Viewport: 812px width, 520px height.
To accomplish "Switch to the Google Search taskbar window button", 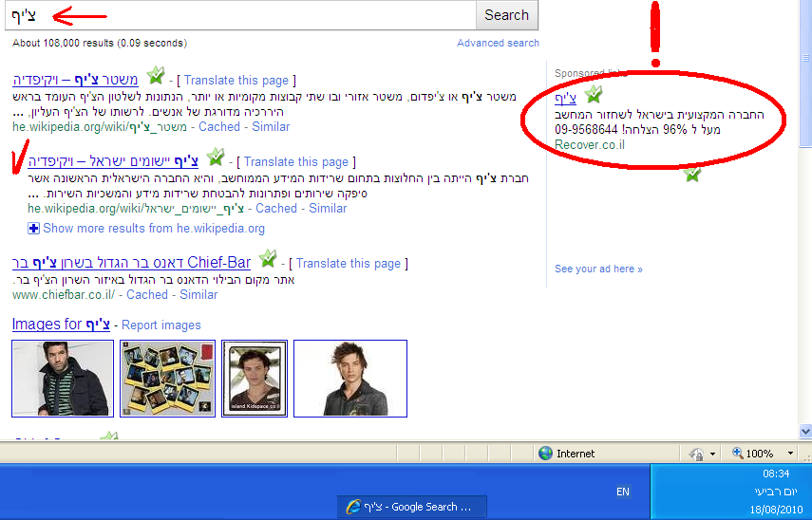I will click(x=413, y=507).
